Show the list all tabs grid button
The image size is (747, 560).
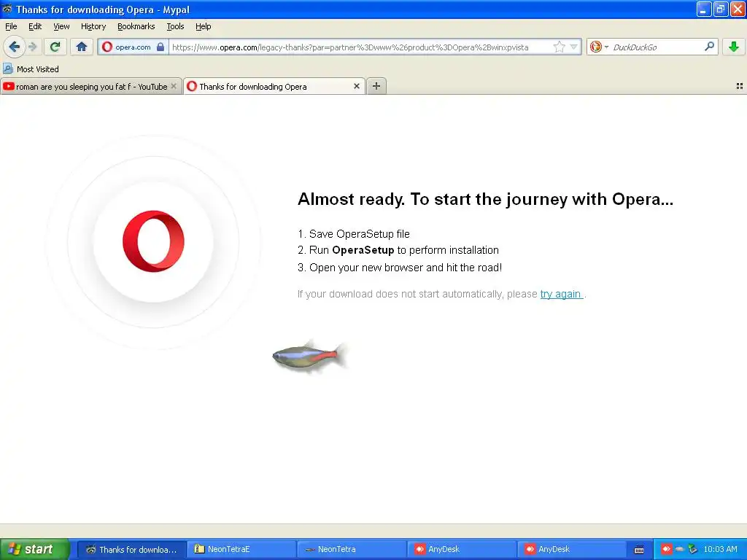pos(740,86)
